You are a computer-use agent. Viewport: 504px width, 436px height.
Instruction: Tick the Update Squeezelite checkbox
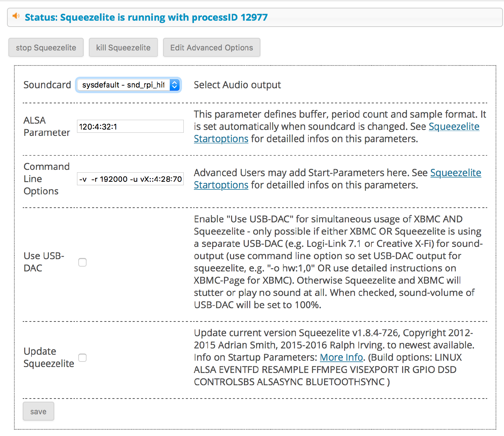click(x=82, y=358)
